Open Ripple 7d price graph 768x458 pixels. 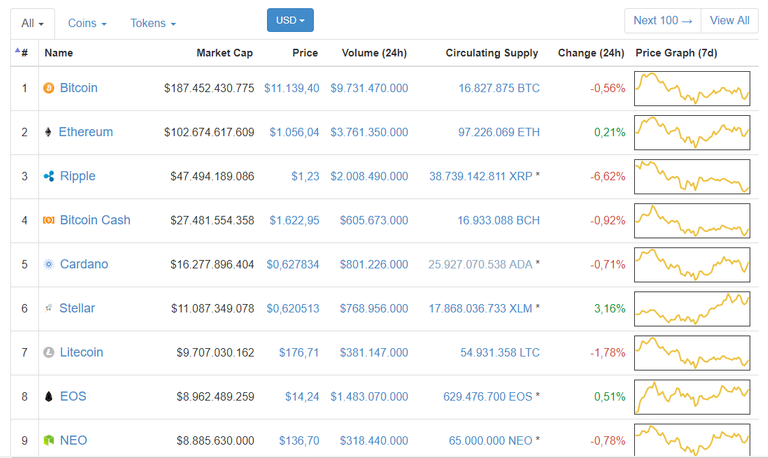[x=692, y=177]
